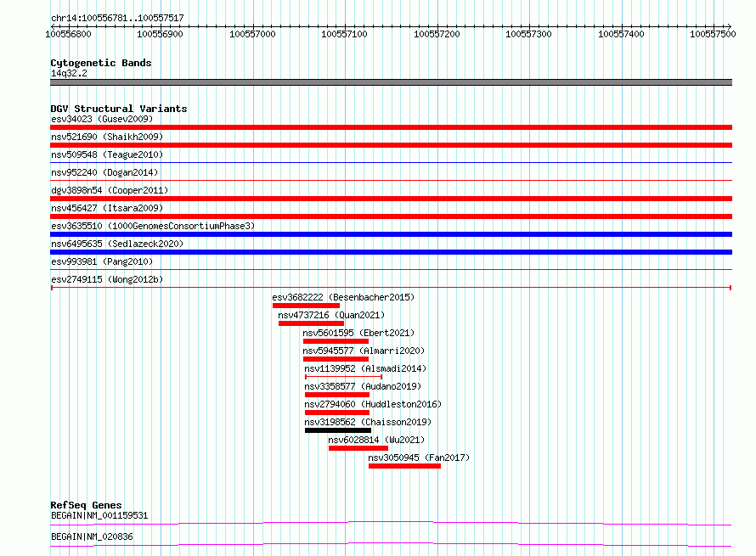Click the blue bar under nsv6495635 (Sedlazeck2020)
Screen dimensions: 756x556
pyautogui.click(x=391, y=252)
